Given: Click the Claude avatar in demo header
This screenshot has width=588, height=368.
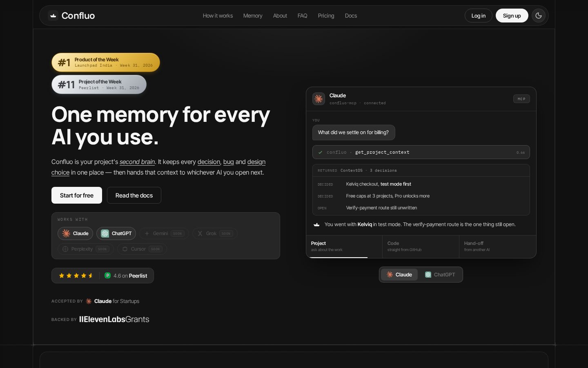Looking at the screenshot, I should (319, 99).
